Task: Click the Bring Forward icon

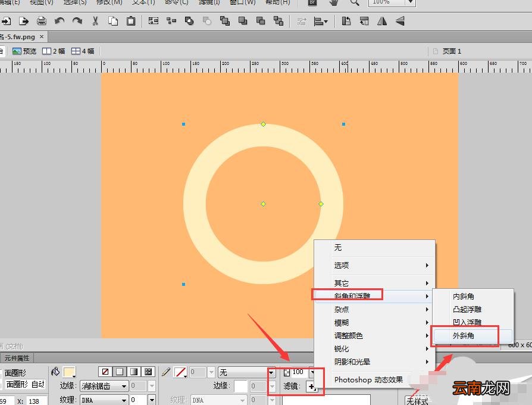Action: [243, 21]
